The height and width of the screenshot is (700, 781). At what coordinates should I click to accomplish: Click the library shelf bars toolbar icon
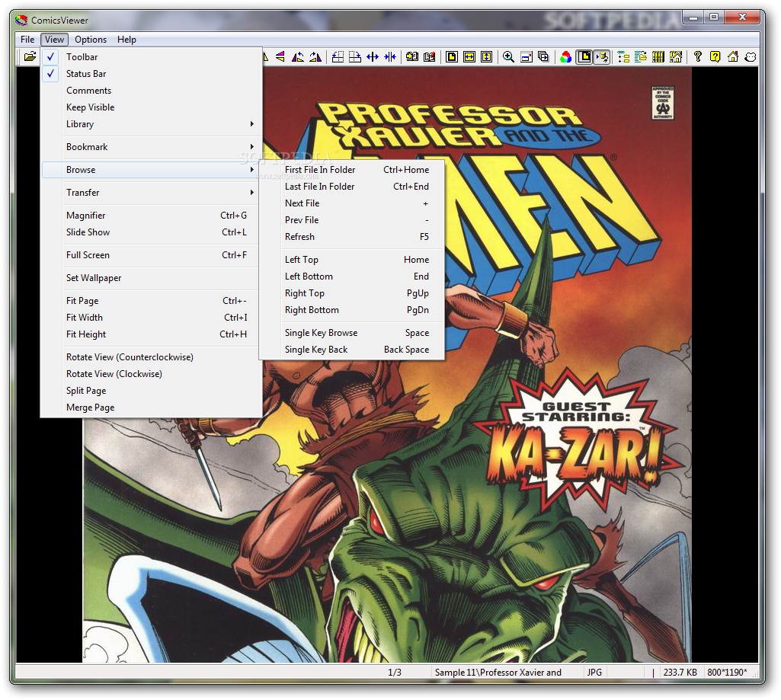658,57
